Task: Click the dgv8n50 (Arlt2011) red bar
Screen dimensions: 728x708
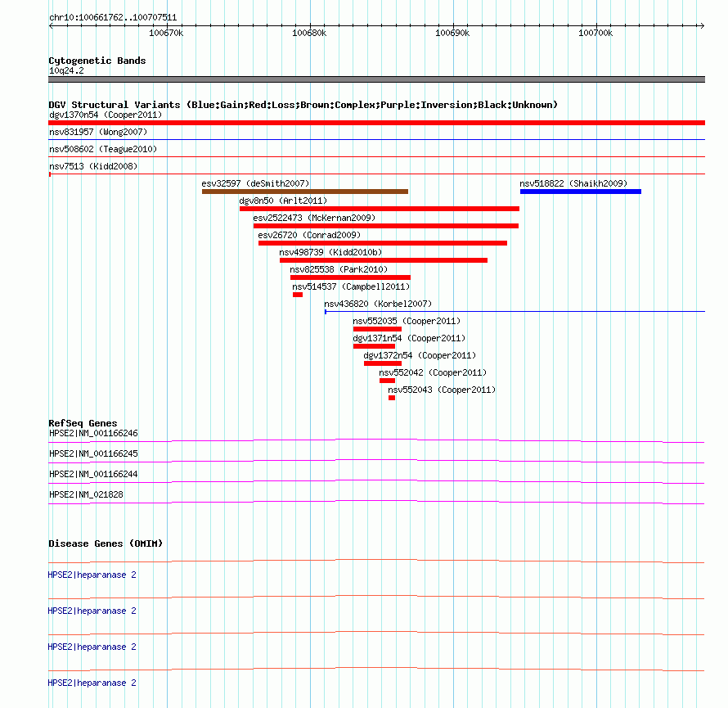Action: (380, 209)
